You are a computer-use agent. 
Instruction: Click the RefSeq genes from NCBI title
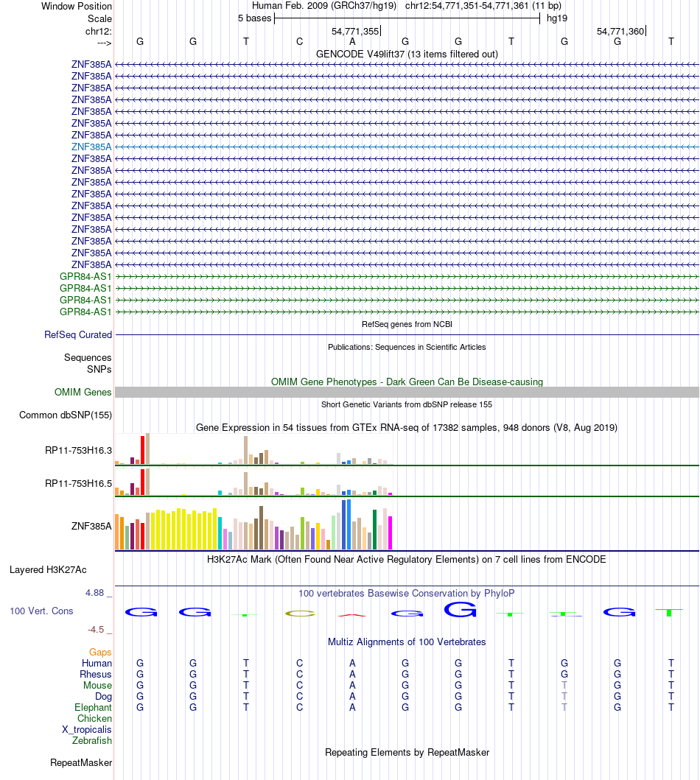click(407, 324)
